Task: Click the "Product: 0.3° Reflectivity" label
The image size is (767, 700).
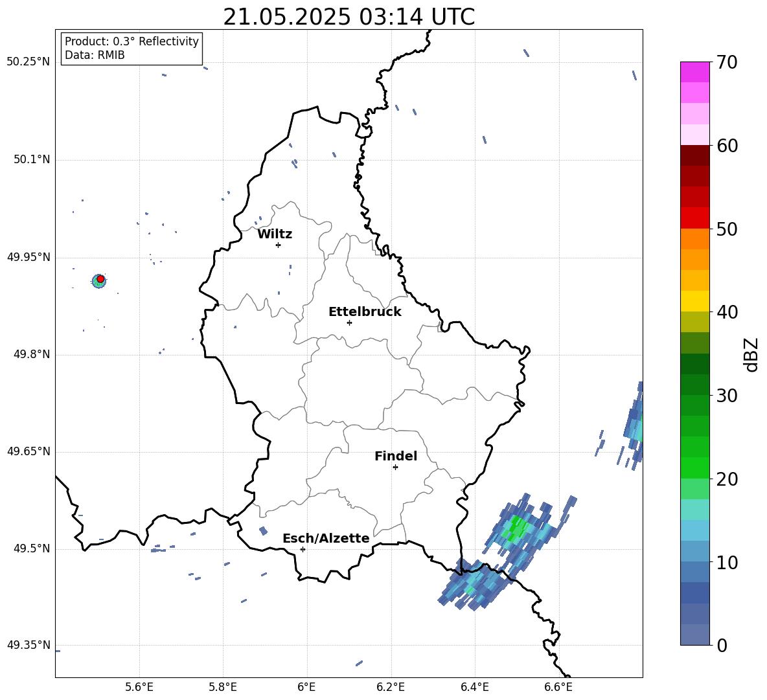Action: tap(132, 41)
